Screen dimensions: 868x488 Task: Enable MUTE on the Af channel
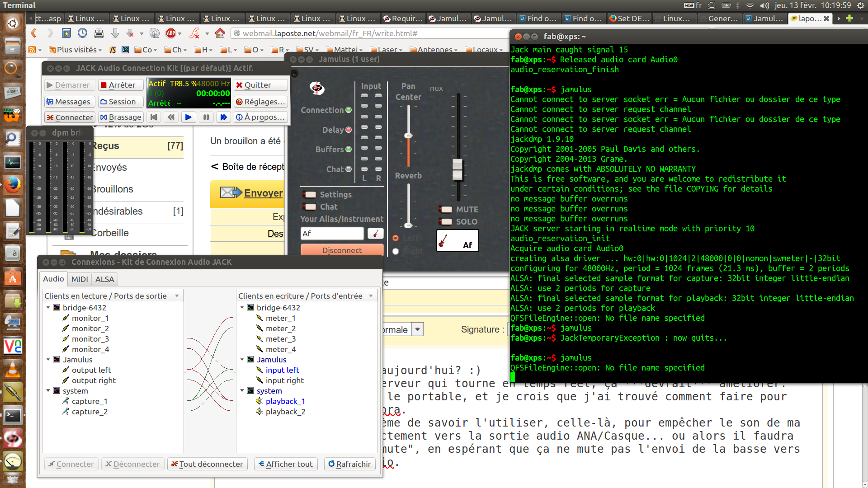(446, 209)
